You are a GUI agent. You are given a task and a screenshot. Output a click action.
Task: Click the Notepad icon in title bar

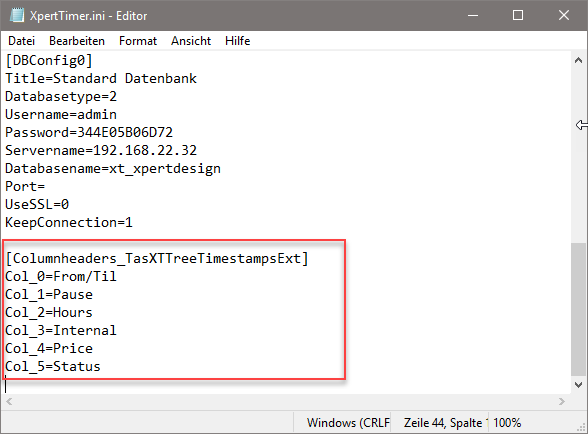[x=16, y=15]
